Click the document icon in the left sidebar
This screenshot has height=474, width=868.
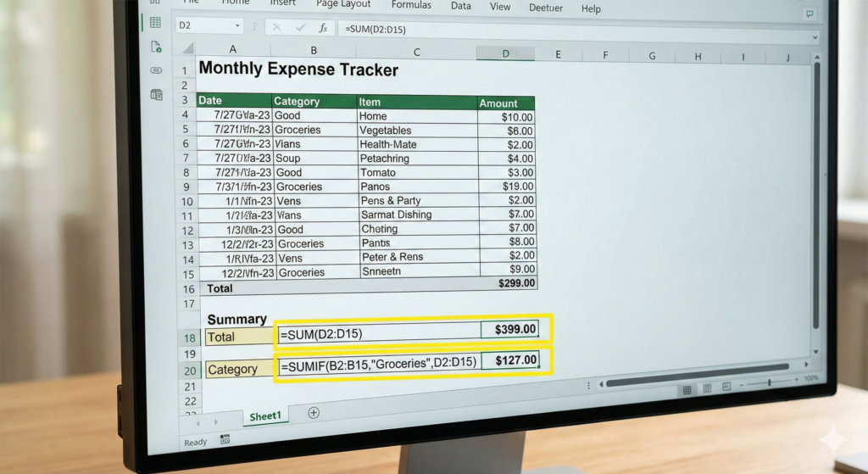click(x=156, y=47)
